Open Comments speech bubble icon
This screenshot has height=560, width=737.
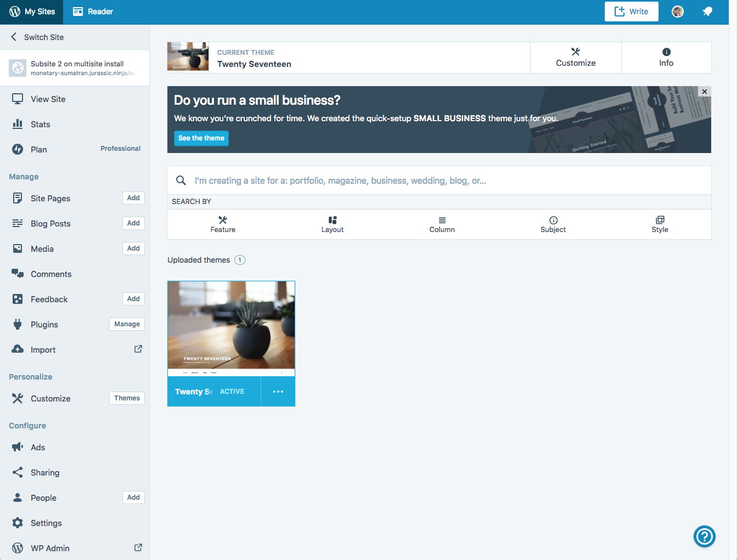[18, 274]
